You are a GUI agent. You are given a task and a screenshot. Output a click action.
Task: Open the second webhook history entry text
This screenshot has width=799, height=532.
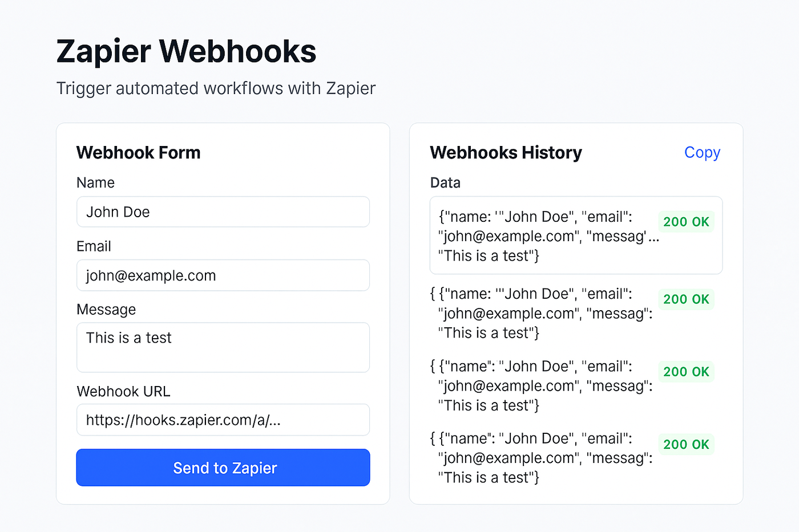pyautogui.click(x=542, y=314)
